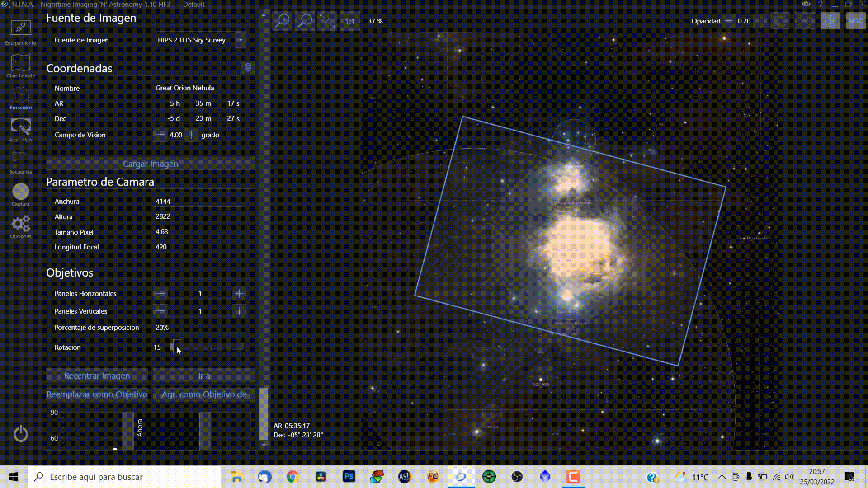This screenshot has height=488, width=868.
Task: Click Recentrar Imagen button
Action: [97, 375]
